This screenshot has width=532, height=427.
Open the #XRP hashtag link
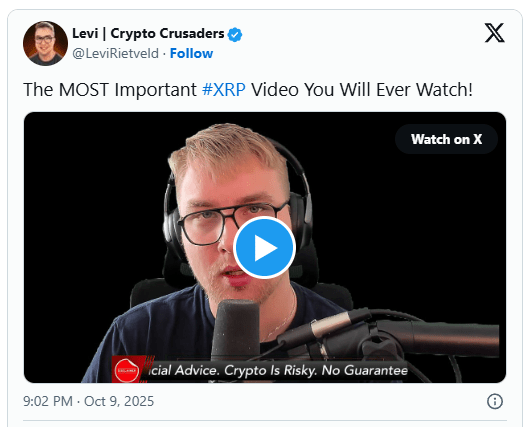tap(224, 90)
